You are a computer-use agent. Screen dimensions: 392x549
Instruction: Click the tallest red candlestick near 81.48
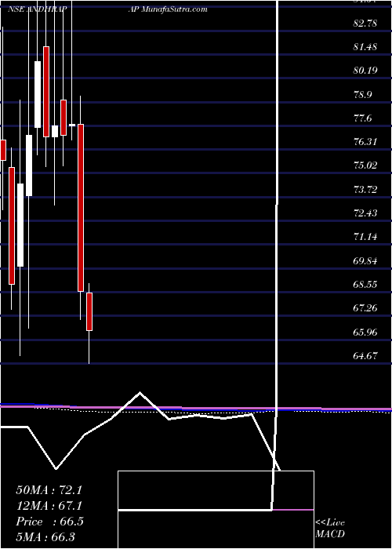46,92
